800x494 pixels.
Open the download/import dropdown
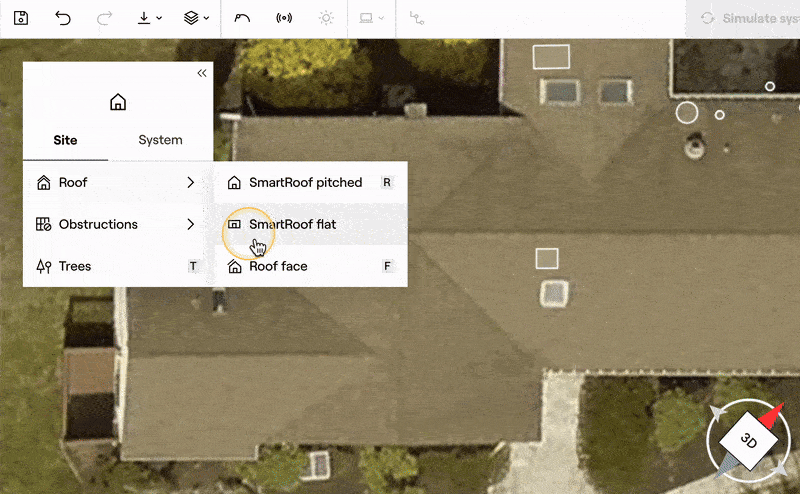pos(150,18)
